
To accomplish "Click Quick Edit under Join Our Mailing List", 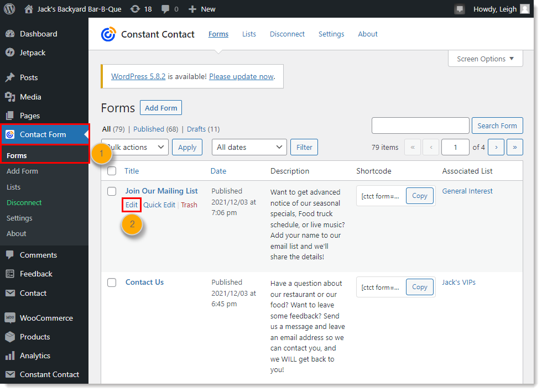I will (x=159, y=205).
